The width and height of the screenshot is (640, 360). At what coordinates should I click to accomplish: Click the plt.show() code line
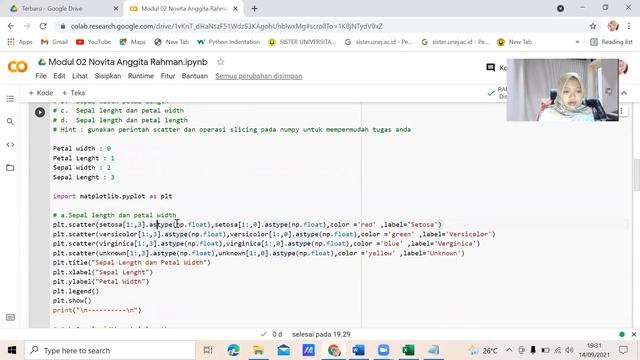[x=72, y=300]
